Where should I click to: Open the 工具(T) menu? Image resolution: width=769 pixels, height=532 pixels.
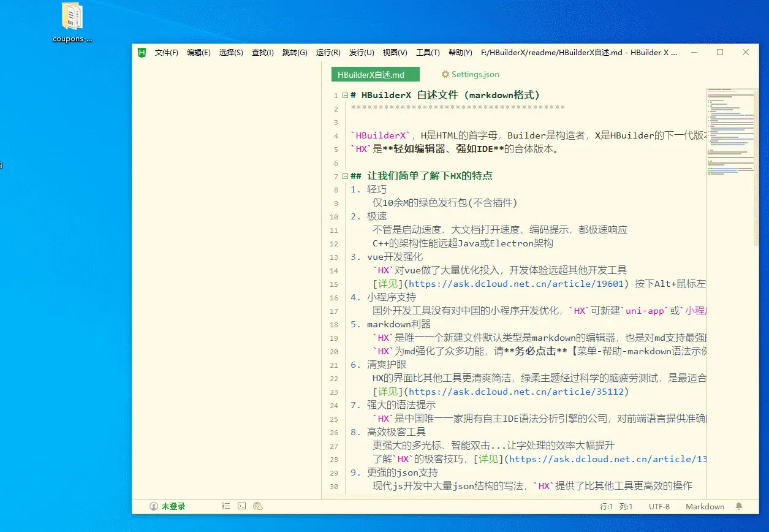click(x=428, y=53)
